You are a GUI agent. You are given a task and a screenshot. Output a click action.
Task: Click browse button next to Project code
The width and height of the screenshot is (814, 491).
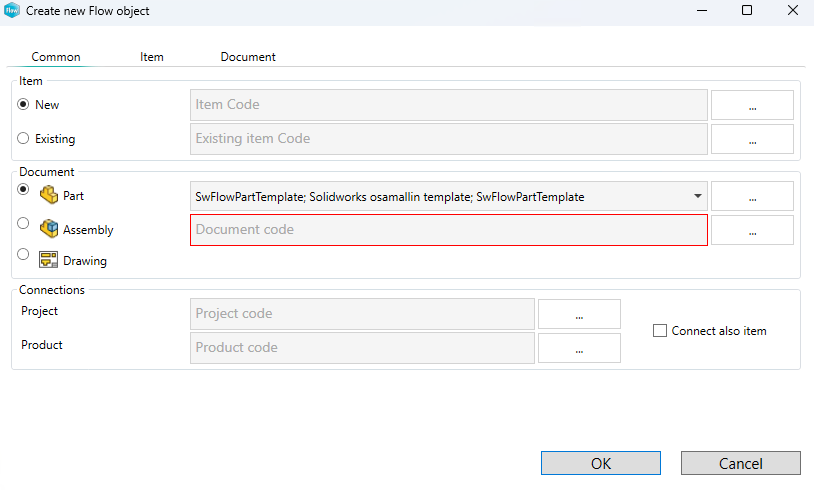[579, 314]
